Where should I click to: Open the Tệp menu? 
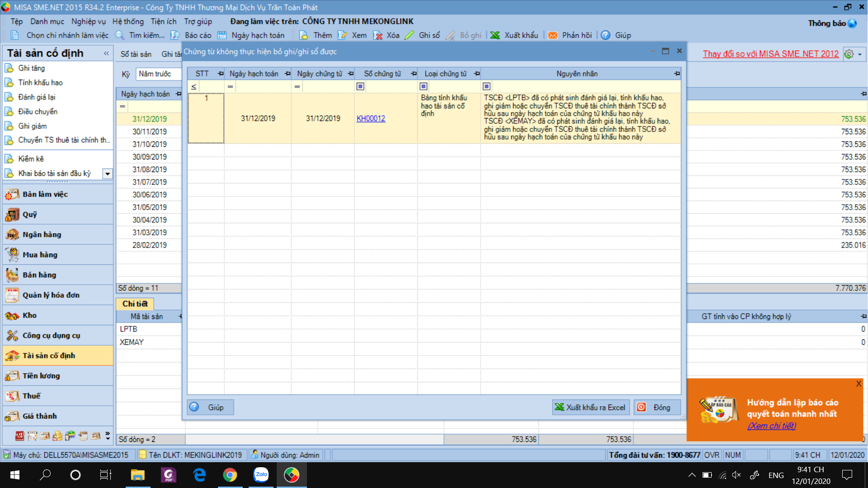(17, 22)
